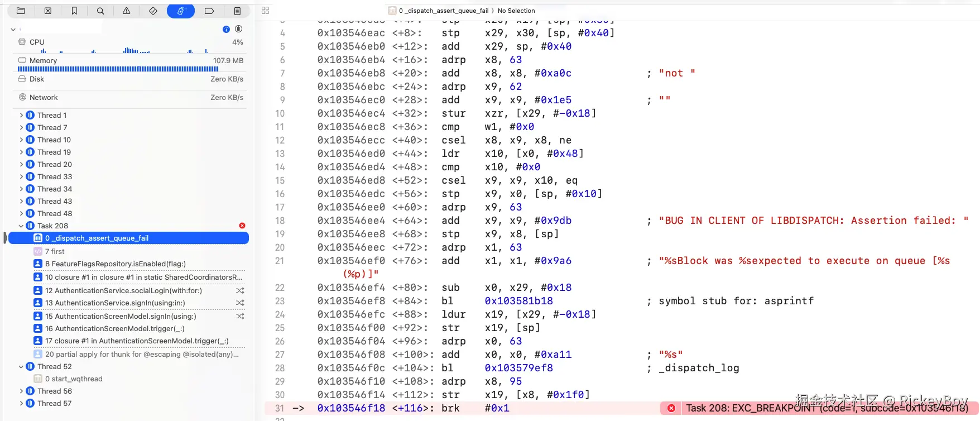Open the Breakpoint navigator icon
The height and width of the screenshot is (421, 980).
point(209,11)
